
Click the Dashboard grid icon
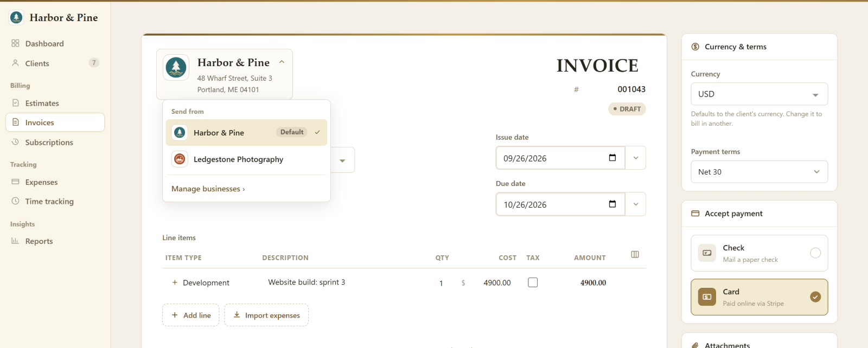[x=15, y=43]
